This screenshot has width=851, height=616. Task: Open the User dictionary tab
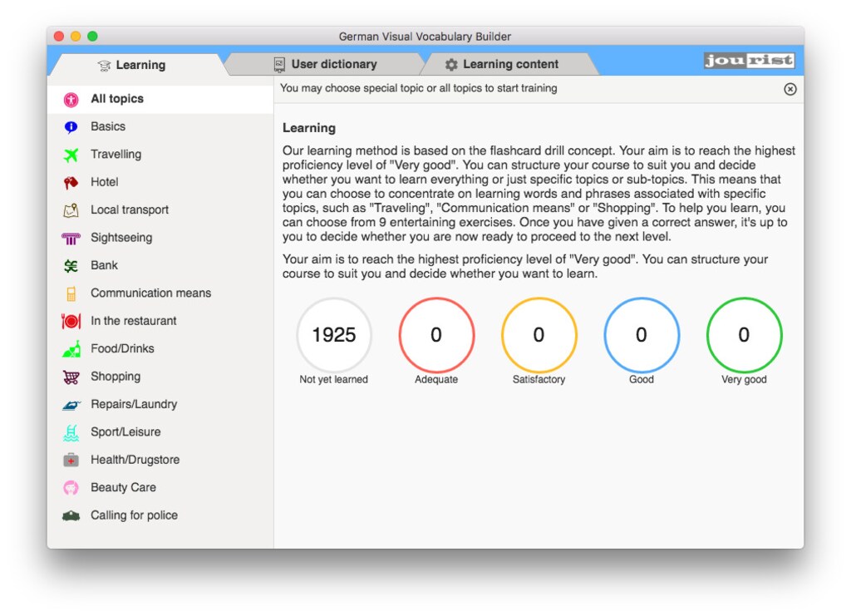pyautogui.click(x=325, y=65)
